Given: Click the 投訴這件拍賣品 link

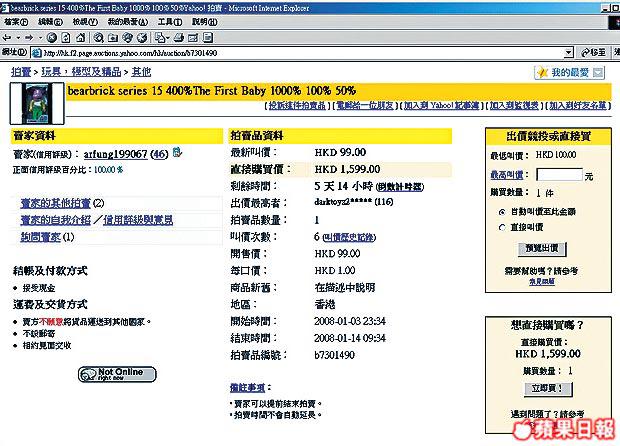Looking at the screenshot, I should tap(297, 106).
